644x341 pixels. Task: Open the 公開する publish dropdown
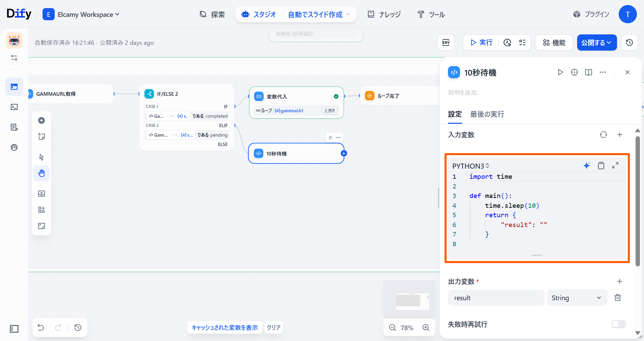click(x=596, y=42)
